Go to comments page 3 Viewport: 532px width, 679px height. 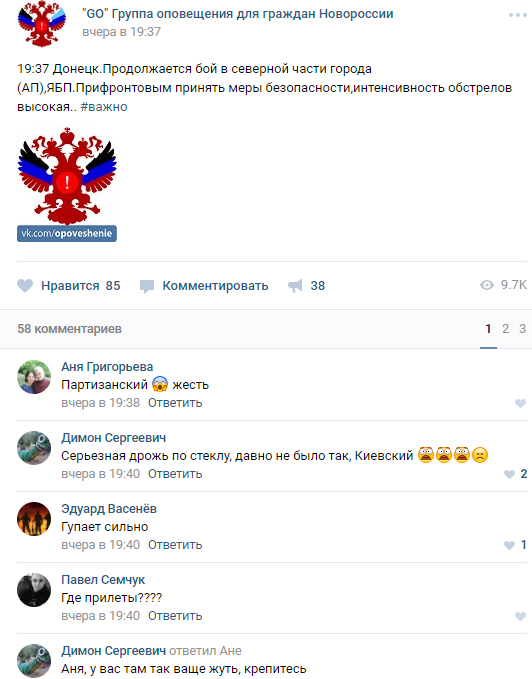(x=522, y=329)
